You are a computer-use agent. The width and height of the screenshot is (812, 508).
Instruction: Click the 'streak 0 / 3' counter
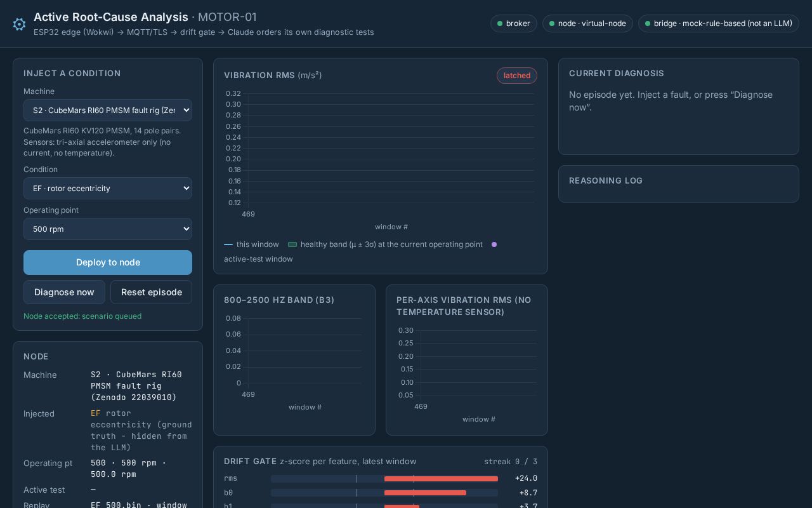pos(511,462)
